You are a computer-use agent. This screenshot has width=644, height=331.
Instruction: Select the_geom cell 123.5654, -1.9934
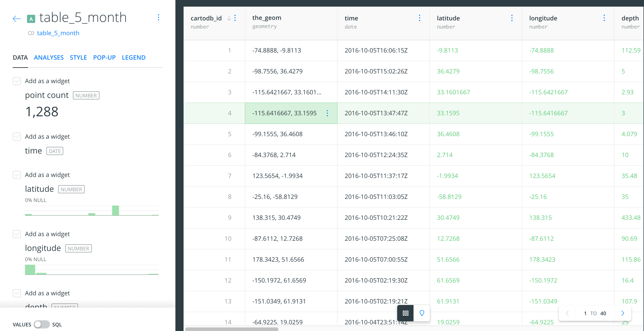pyautogui.click(x=291, y=176)
